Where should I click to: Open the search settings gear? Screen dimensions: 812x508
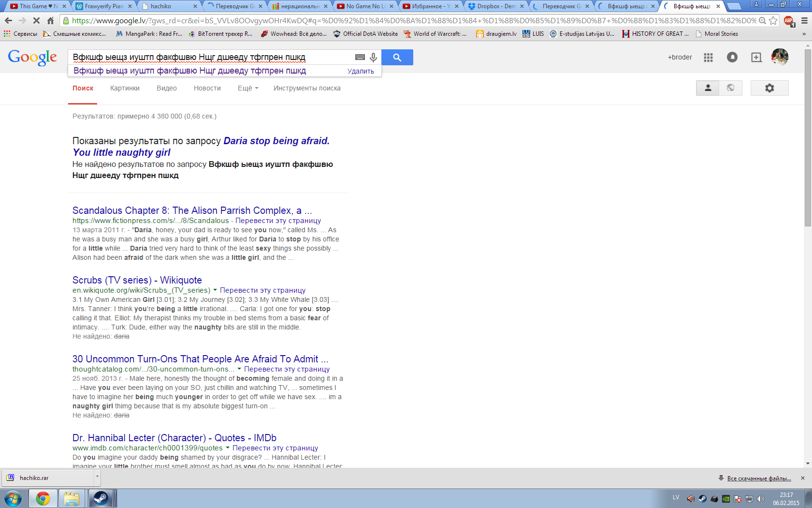tap(769, 88)
